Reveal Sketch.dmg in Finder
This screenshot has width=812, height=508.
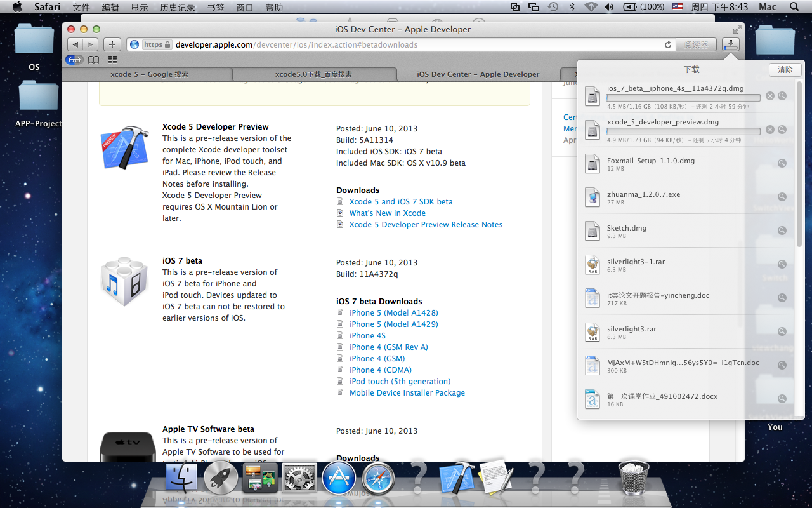pyautogui.click(x=782, y=231)
